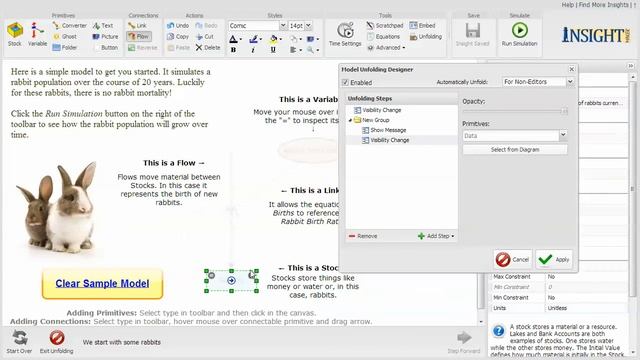The width and height of the screenshot is (640, 360).
Task: Cut the selected primitive
Action: point(205,36)
